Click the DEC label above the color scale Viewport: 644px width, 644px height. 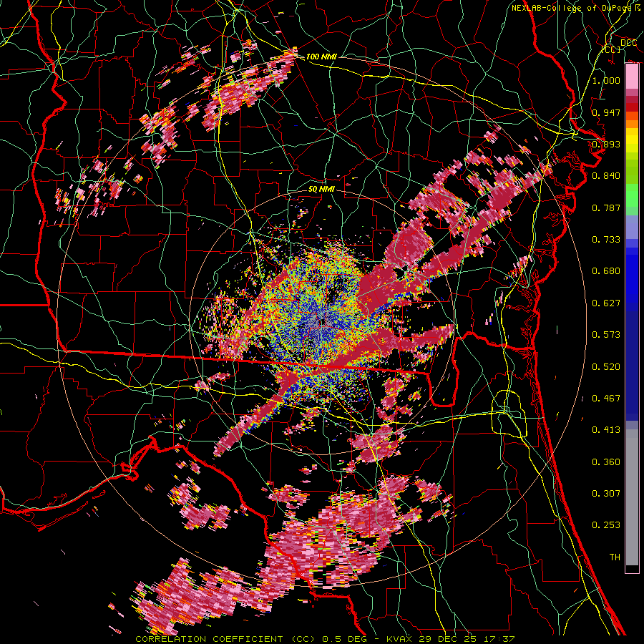click(x=628, y=43)
